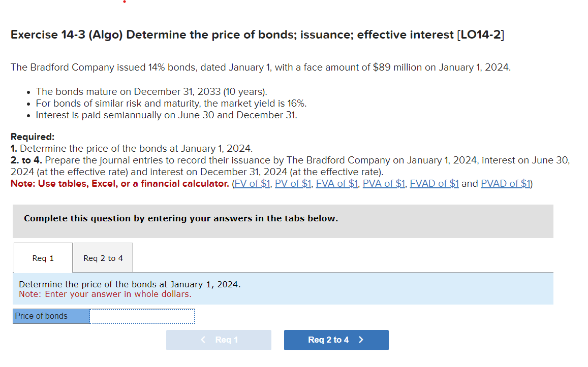Open the FVAD of $1 table link
Image resolution: width=588 pixels, height=367 pixels.
[x=434, y=183]
